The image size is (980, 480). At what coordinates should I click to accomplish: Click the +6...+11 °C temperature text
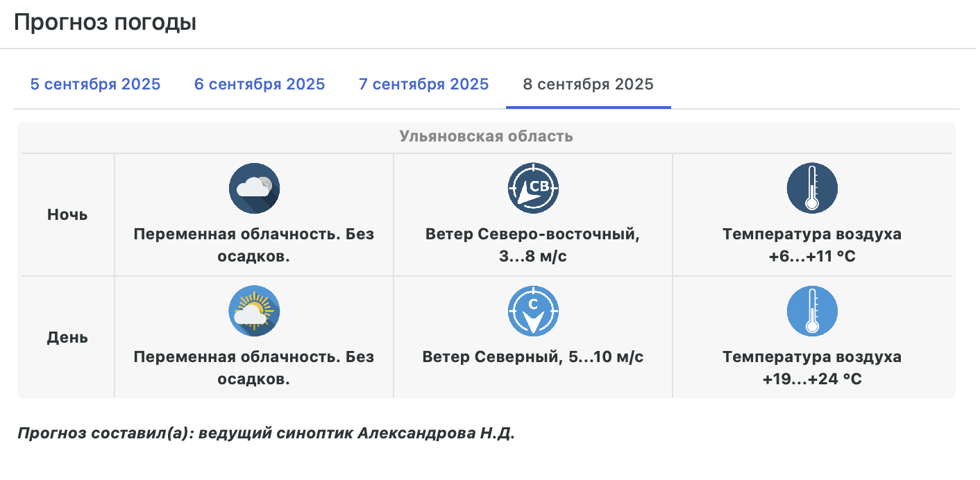click(812, 256)
